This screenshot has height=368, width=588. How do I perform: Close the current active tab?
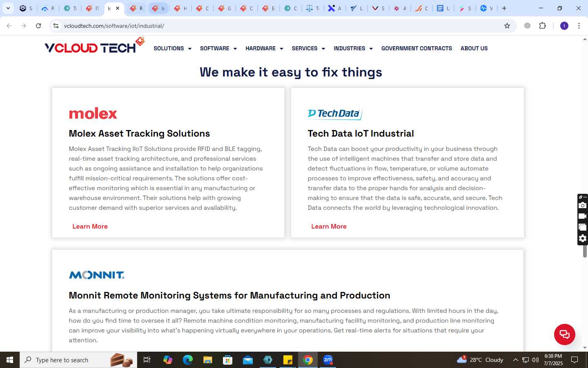point(118,8)
